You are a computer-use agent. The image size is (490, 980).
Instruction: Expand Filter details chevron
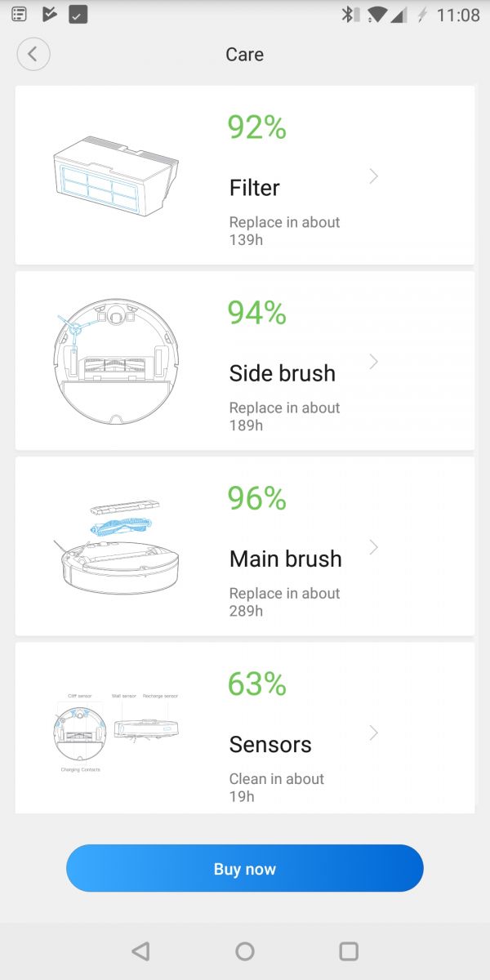pos(373,176)
